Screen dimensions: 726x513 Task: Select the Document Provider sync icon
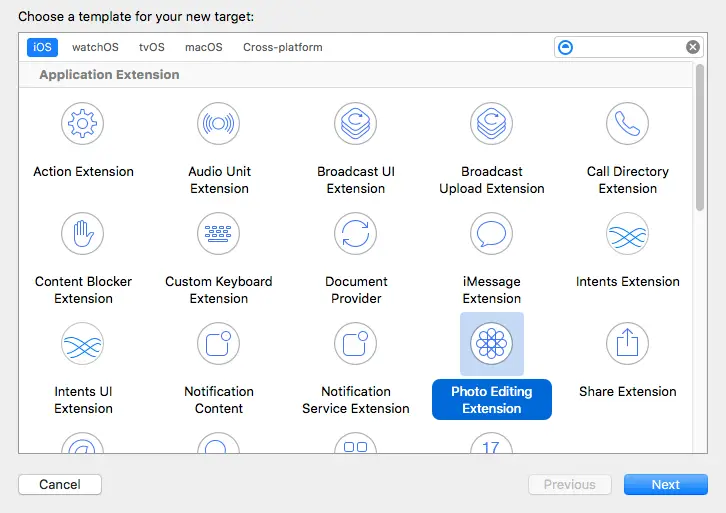(355, 234)
